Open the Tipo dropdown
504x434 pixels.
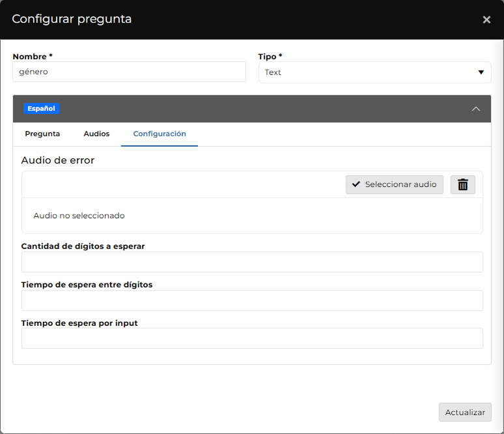pyautogui.click(x=375, y=72)
